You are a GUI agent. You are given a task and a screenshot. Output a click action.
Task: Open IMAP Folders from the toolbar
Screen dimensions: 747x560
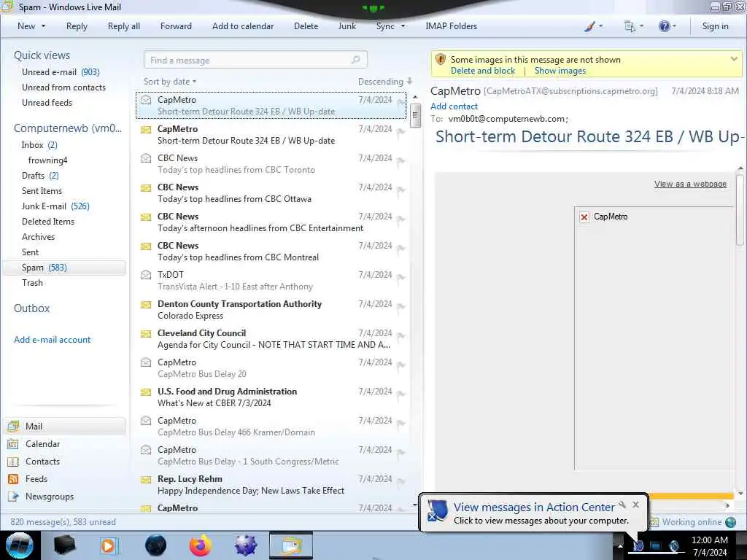click(x=451, y=26)
